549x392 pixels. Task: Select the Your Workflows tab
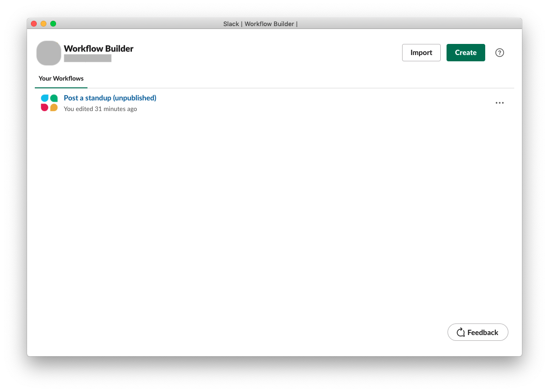pos(61,78)
